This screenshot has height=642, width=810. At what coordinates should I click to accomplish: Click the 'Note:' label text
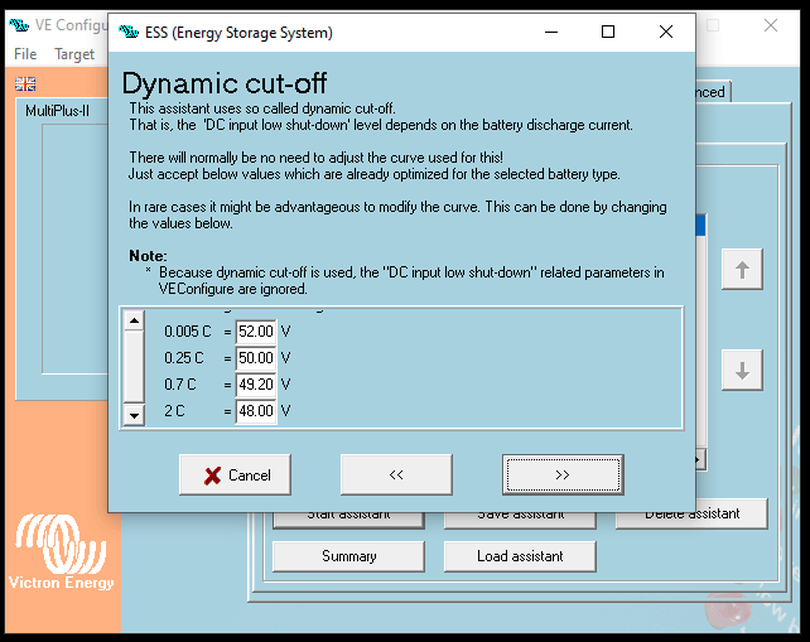(148, 256)
